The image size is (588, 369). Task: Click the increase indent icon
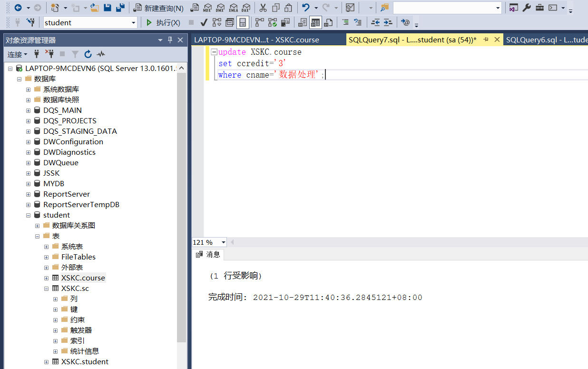click(x=388, y=22)
